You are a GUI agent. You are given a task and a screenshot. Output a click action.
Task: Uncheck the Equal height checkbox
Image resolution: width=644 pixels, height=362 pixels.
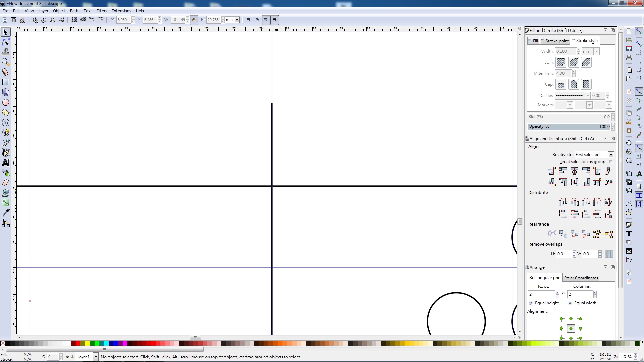[531, 303]
